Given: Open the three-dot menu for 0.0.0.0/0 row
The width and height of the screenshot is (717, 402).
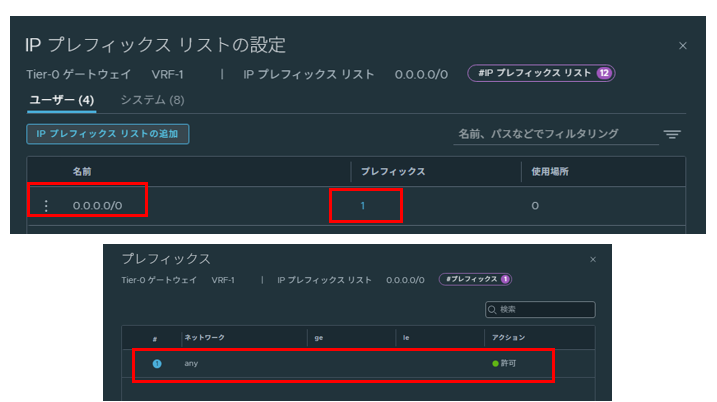Looking at the screenshot, I should (x=46, y=206).
